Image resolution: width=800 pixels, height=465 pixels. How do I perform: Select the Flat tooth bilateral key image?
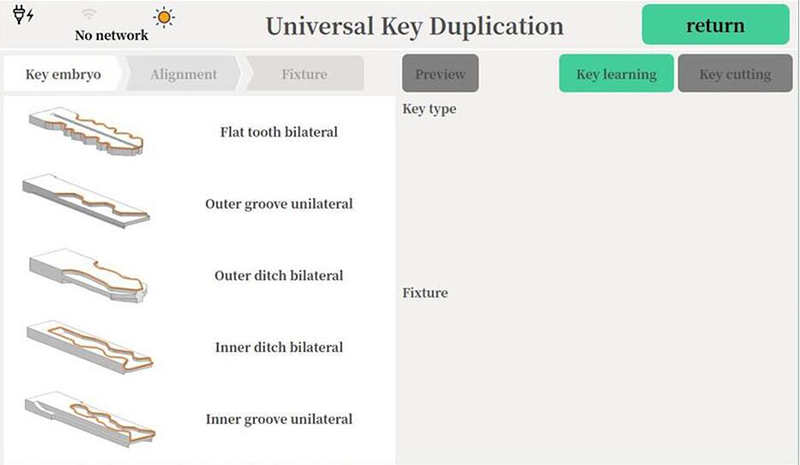click(86, 131)
